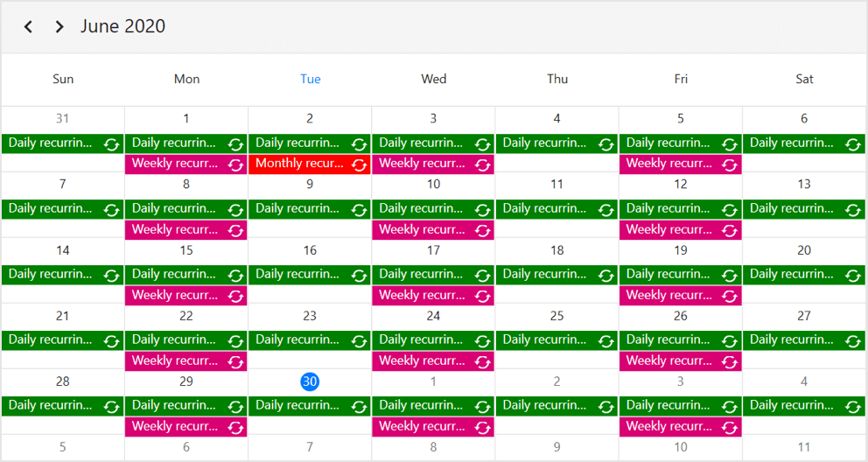
Task: Click recurrence icon on May 31 daily event
Action: point(111,144)
